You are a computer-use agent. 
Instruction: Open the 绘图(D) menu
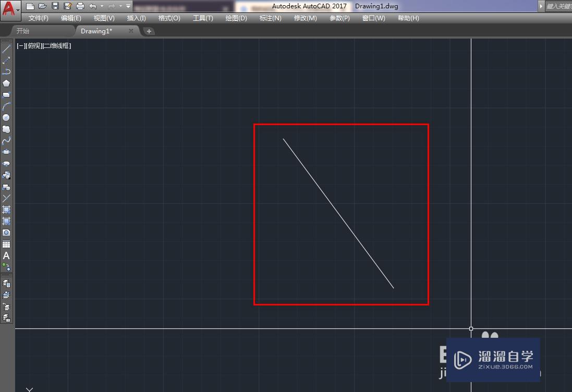pyautogui.click(x=236, y=17)
